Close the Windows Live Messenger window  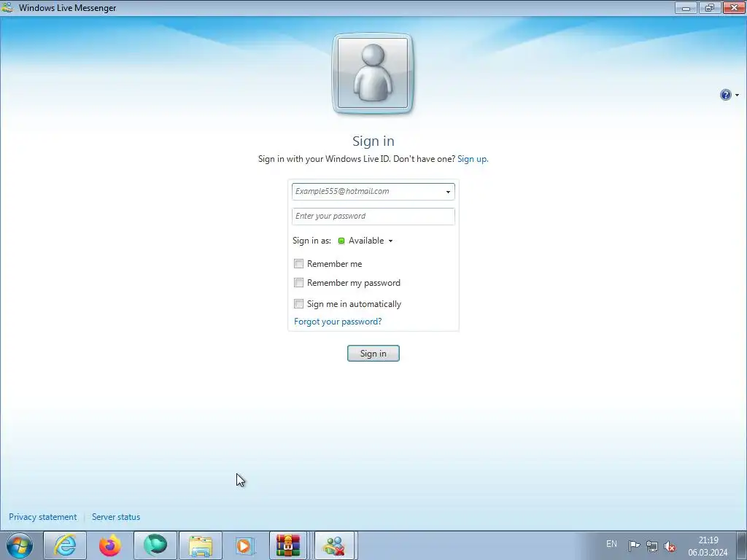734,7
